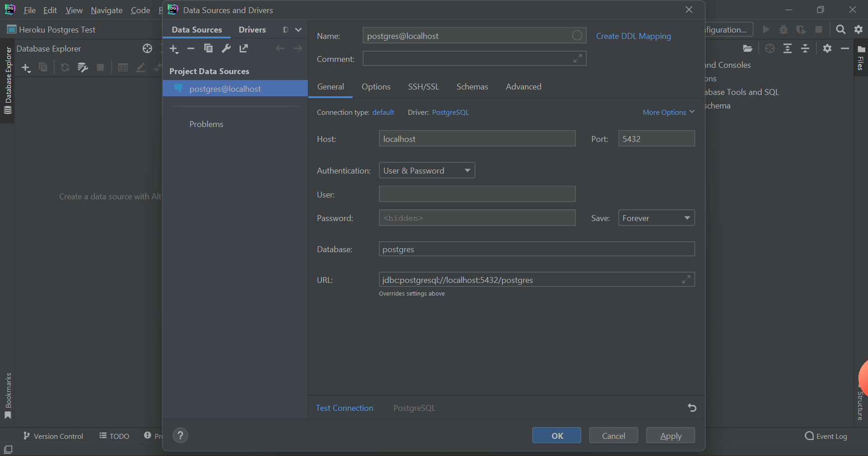Open the Authentication dropdown showing User & Password
This screenshot has width=868, height=456.
(x=426, y=170)
